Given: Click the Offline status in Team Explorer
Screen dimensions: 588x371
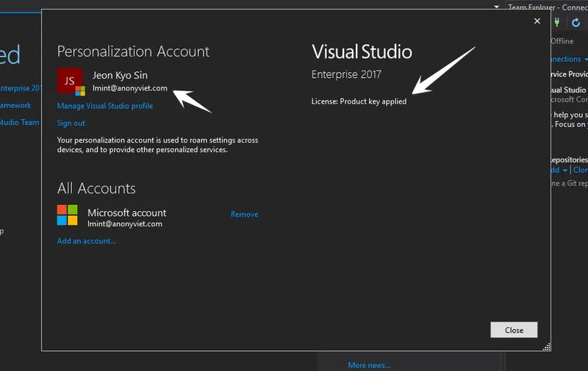Looking at the screenshot, I should point(562,41).
